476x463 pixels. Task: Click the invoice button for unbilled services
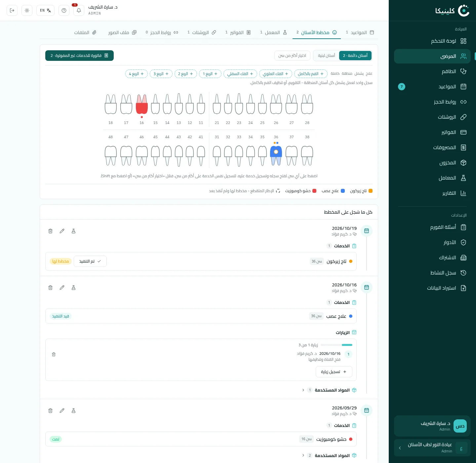[x=79, y=56]
